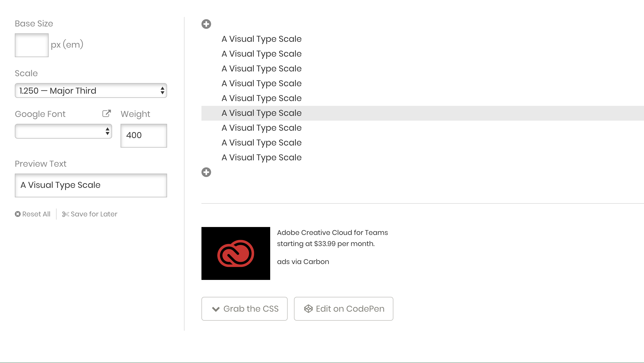644x363 pixels.
Task: Click the Save for Later link
Action: pos(94,214)
